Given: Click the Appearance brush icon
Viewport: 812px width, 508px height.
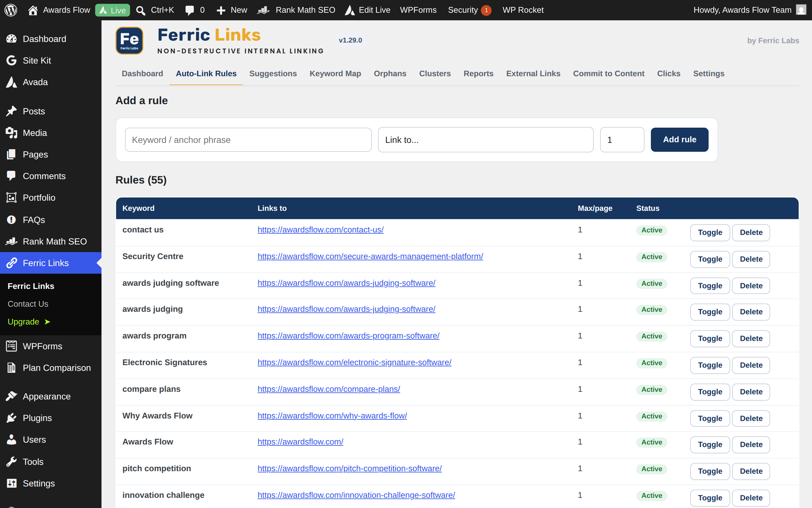Looking at the screenshot, I should coord(11,396).
